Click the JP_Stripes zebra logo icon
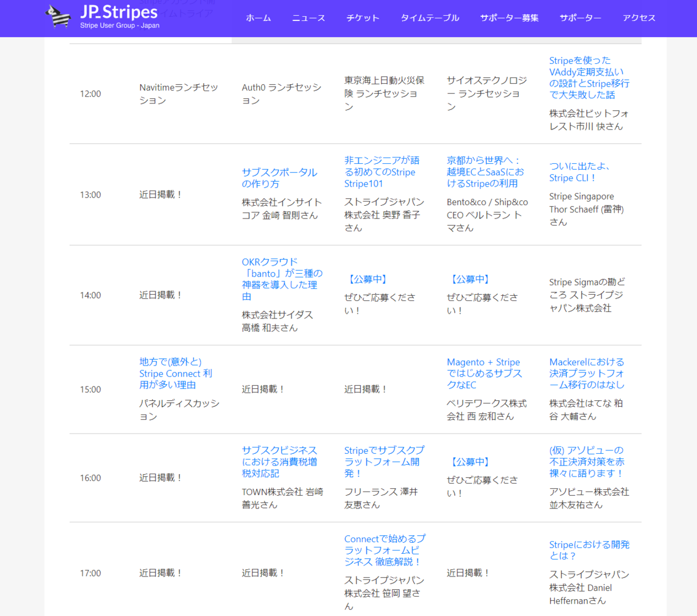697x616 pixels. pos(58,16)
